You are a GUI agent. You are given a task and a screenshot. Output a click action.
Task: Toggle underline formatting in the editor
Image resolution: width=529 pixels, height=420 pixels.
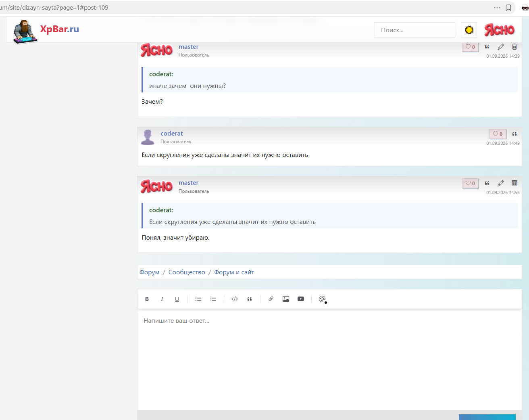177,299
